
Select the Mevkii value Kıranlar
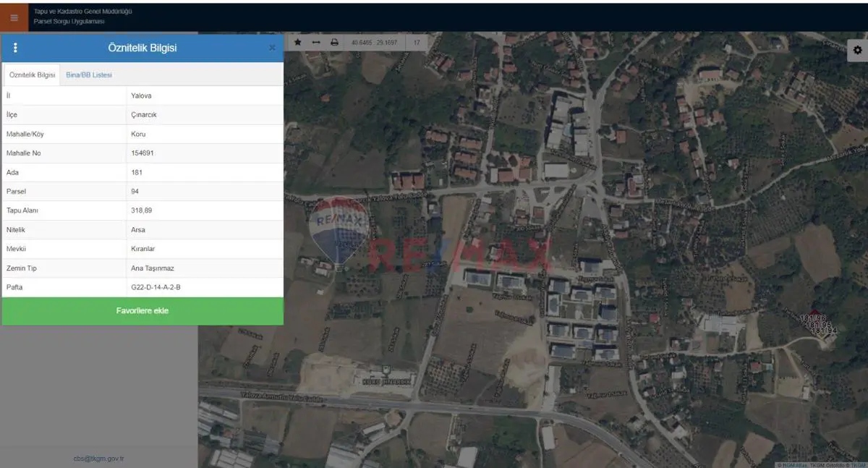pos(143,249)
